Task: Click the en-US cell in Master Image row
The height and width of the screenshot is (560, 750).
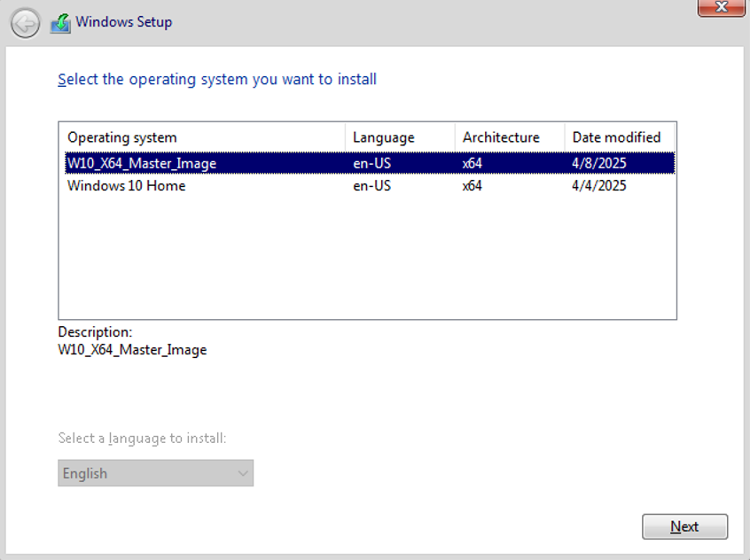Action: 371,163
